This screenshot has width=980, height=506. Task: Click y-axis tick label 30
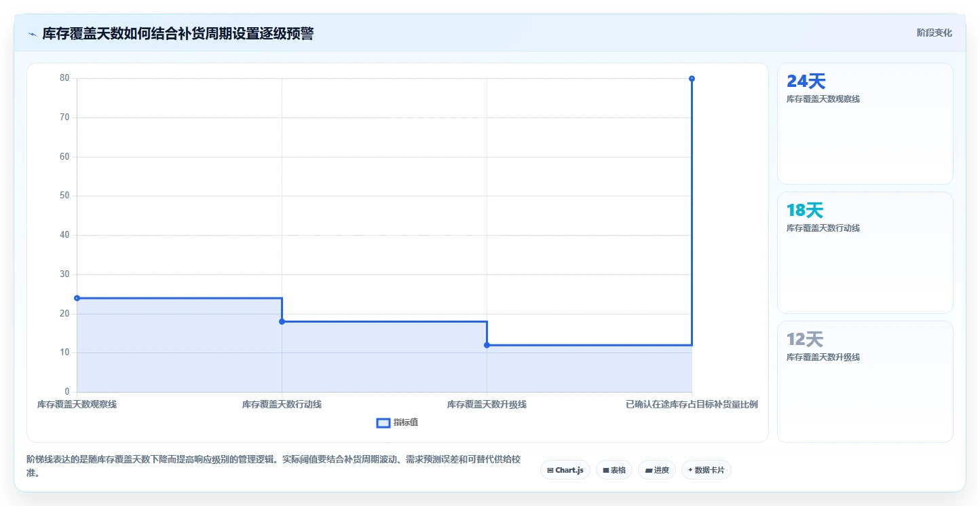pyautogui.click(x=64, y=274)
